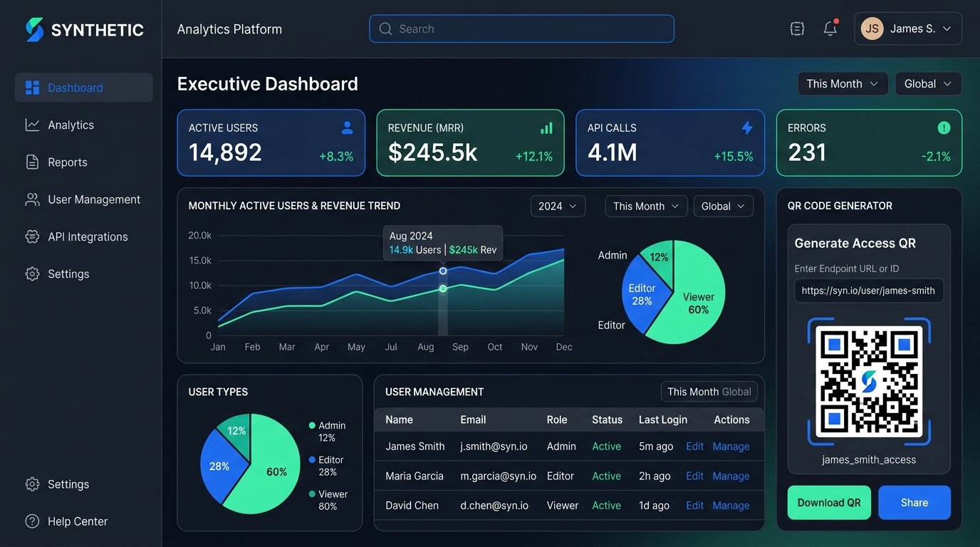Go to Analytics in sidebar
Image resolution: width=980 pixels, height=547 pixels.
point(83,125)
